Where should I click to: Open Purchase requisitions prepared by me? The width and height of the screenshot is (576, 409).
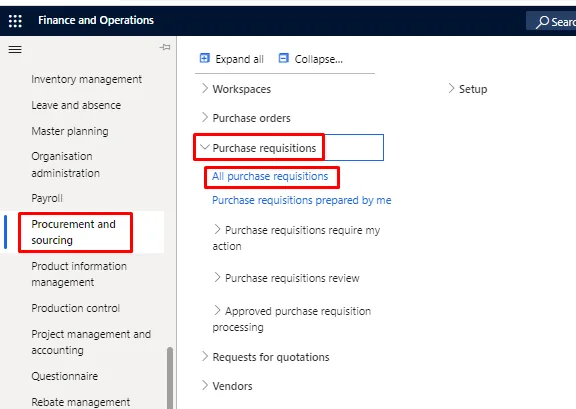(x=302, y=200)
